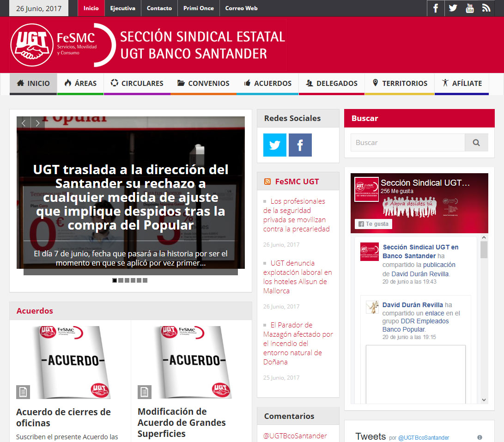Open Correo Web in the top bar
Image resolution: width=504 pixels, height=442 pixels.
242,8
